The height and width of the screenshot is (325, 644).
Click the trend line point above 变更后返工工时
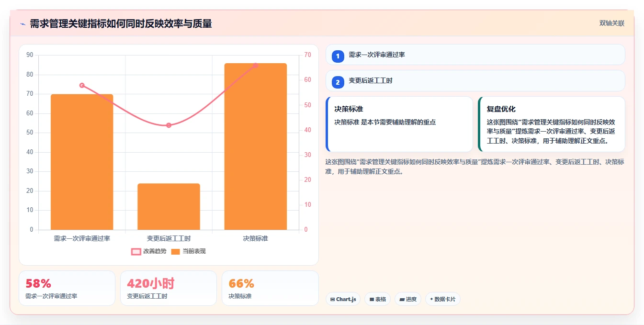[169, 125]
